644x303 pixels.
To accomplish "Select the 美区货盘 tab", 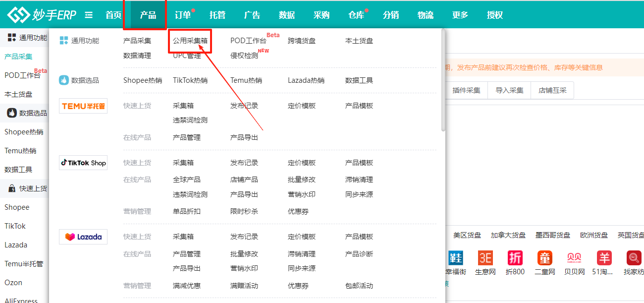I will point(467,235).
